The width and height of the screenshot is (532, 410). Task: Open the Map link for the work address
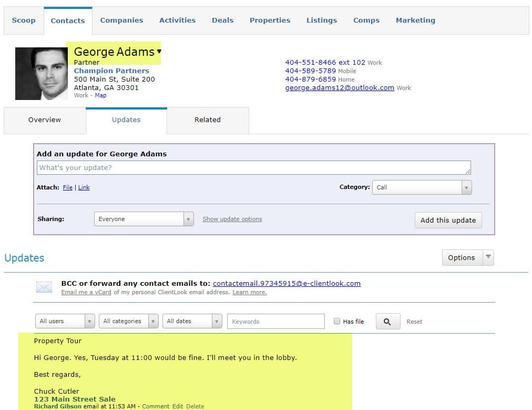click(100, 95)
